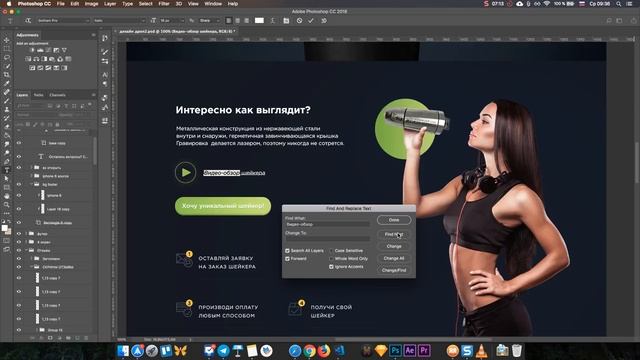Expand the iphone 6 source group
Viewport: 640px width, 360px height.
pyautogui.click(x=32, y=176)
